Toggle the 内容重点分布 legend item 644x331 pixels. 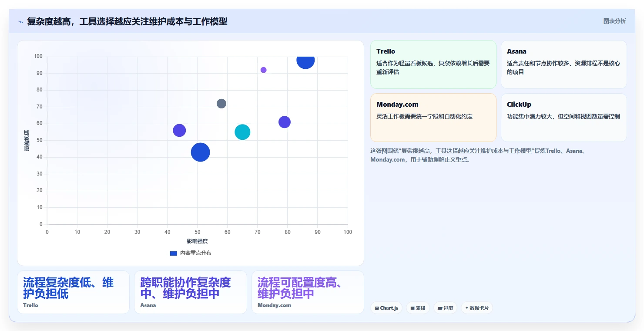pos(191,253)
